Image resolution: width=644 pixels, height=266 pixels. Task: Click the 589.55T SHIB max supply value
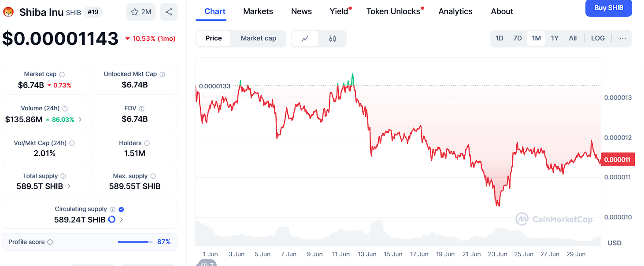(135, 186)
